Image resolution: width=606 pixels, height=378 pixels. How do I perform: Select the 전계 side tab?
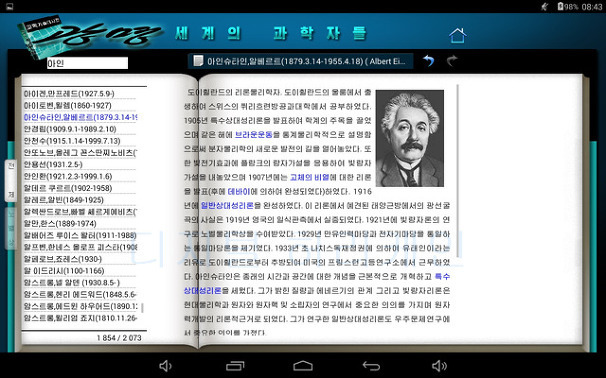[x=11, y=180]
